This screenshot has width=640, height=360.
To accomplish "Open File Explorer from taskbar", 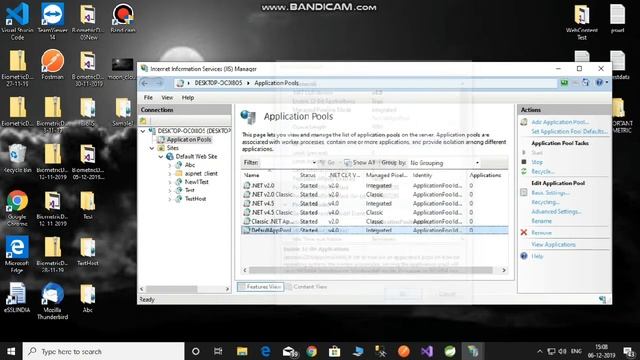I will click(x=242, y=351).
